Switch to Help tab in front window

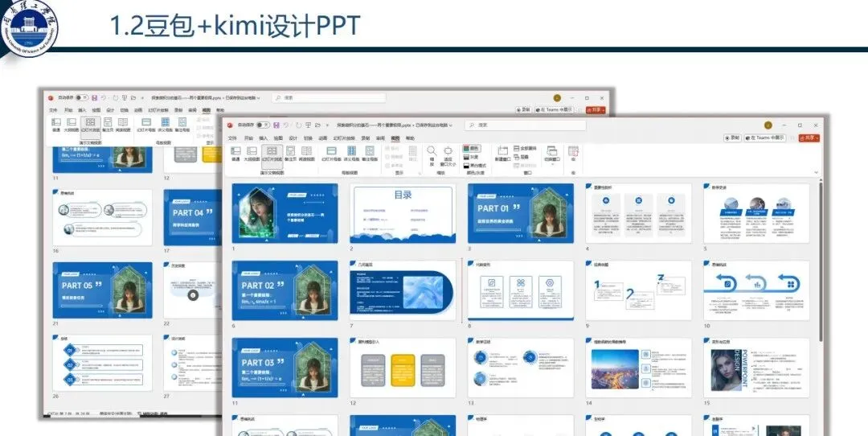pyautogui.click(x=410, y=138)
